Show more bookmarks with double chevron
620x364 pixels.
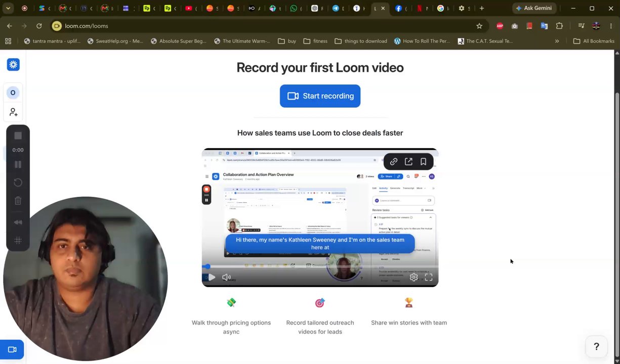point(557,41)
